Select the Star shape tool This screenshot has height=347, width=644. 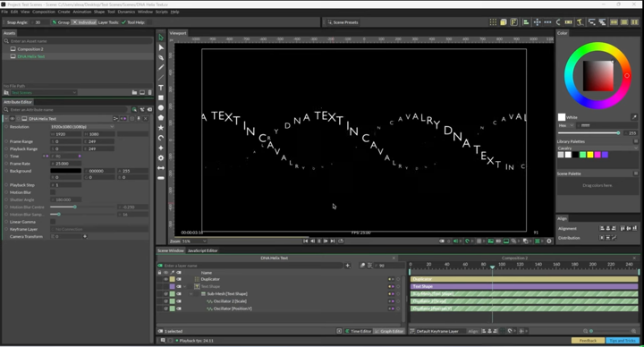(x=161, y=128)
